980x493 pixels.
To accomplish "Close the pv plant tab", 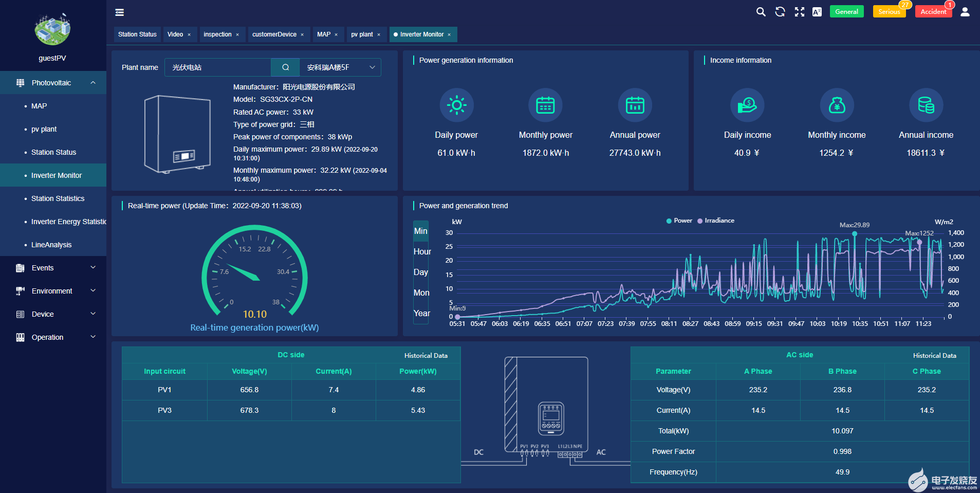I will 379,35.
